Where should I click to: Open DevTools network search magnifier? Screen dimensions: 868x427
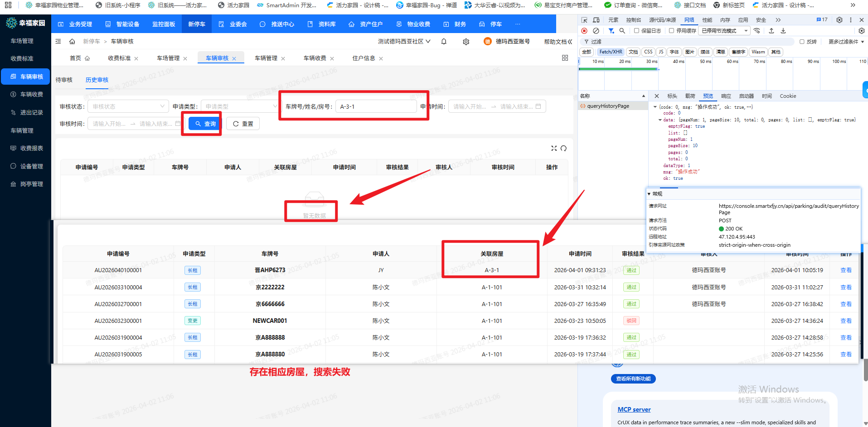pos(622,31)
